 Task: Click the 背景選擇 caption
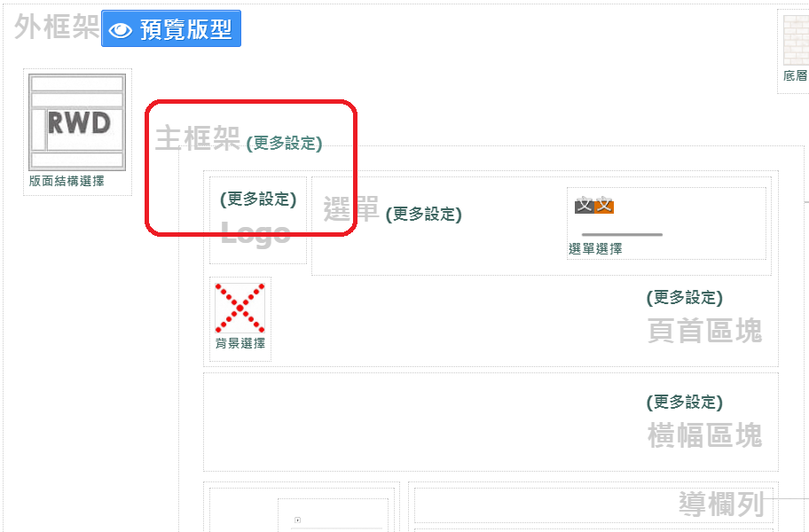pos(240,343)
